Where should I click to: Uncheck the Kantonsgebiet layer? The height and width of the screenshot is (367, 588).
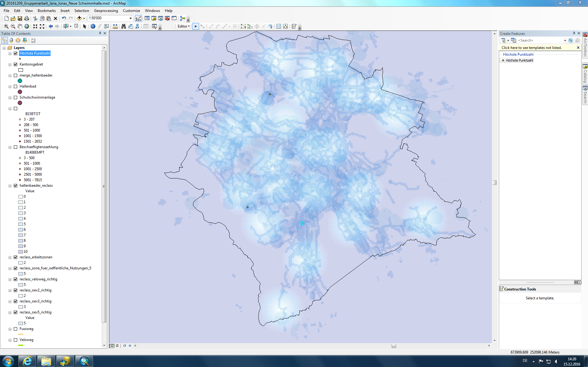point(16,64)
